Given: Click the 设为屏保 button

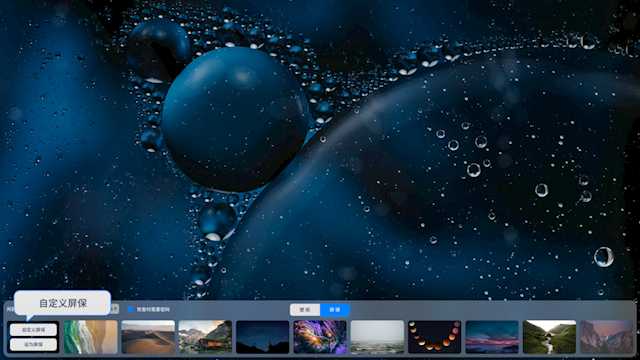Looking at the screenshot, I should pos(33,344).
